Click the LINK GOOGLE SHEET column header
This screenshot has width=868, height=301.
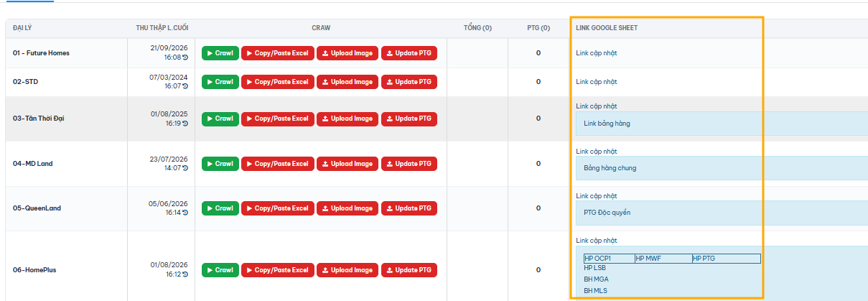(607, 28)
